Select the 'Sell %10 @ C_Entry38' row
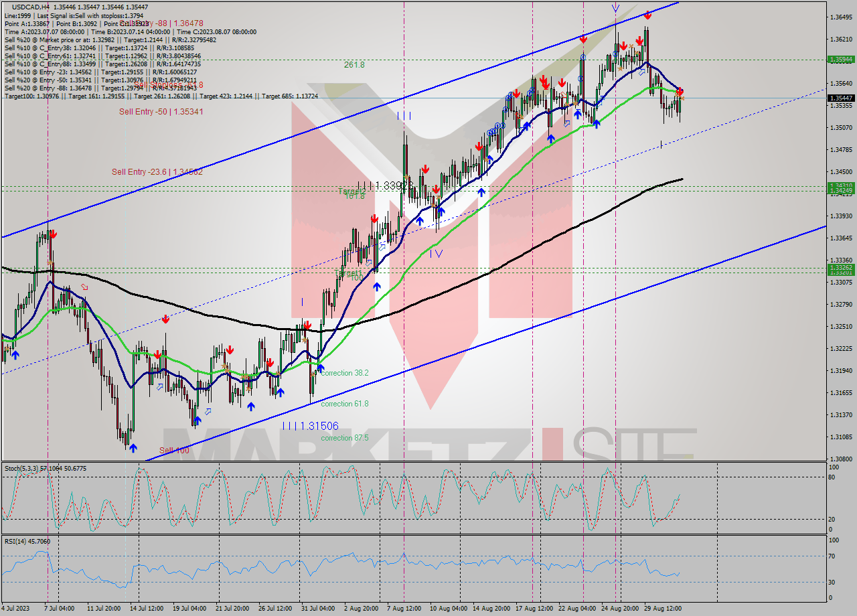Image resolution: width=857 pixels, height=616 pixels. click(x=100, y=48)
